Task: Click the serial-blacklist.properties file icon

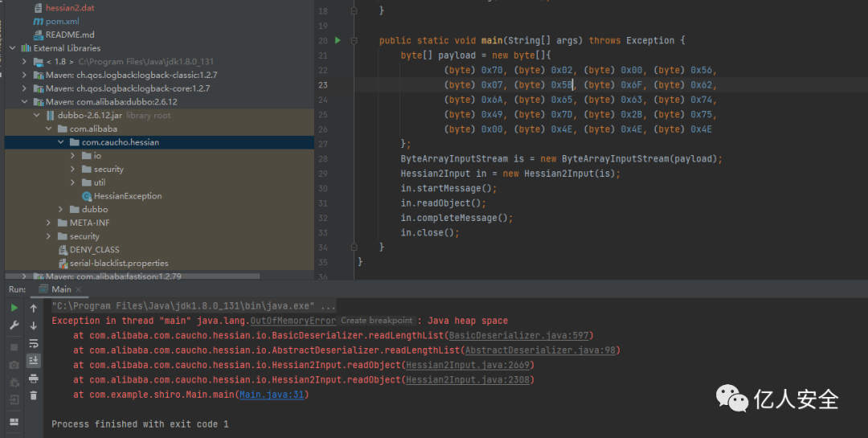Action: pos(63,263)
